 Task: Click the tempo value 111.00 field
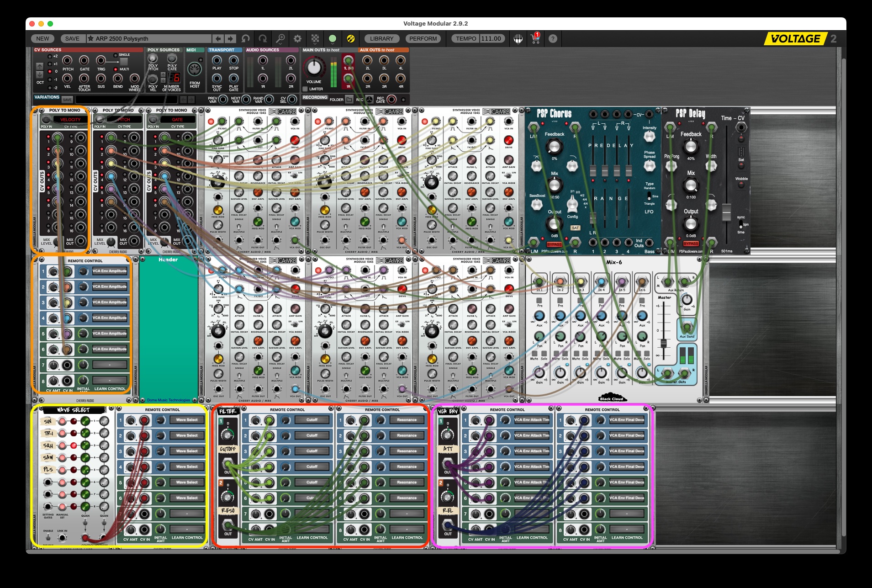point(491,39)
